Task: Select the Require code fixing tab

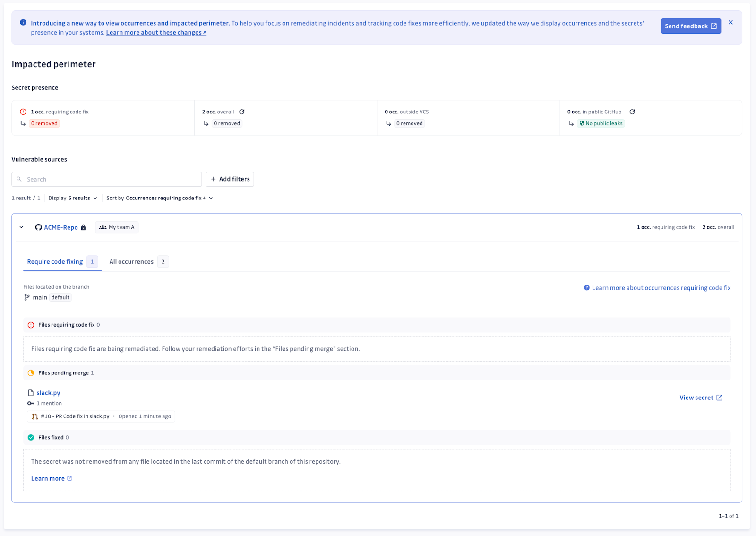Action: click(x=55, y=261)
